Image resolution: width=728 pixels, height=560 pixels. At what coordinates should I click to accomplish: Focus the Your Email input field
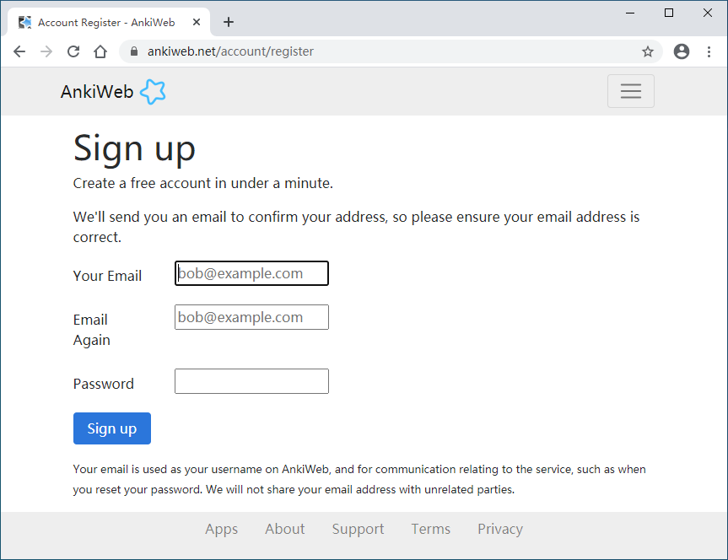(x=251, y=273)
